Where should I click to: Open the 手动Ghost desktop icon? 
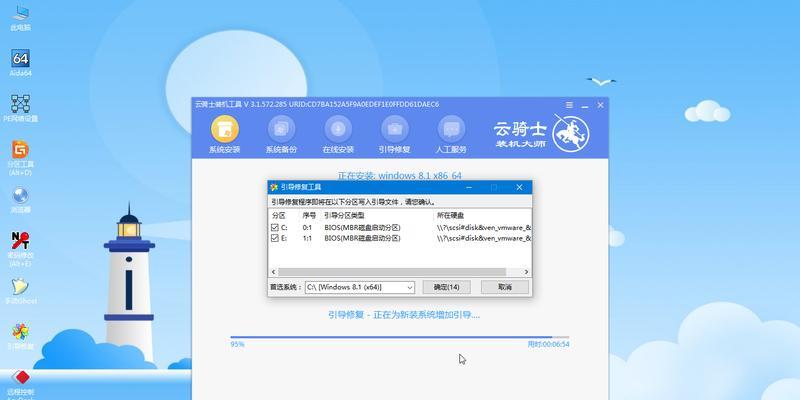(x=20, y=291)
